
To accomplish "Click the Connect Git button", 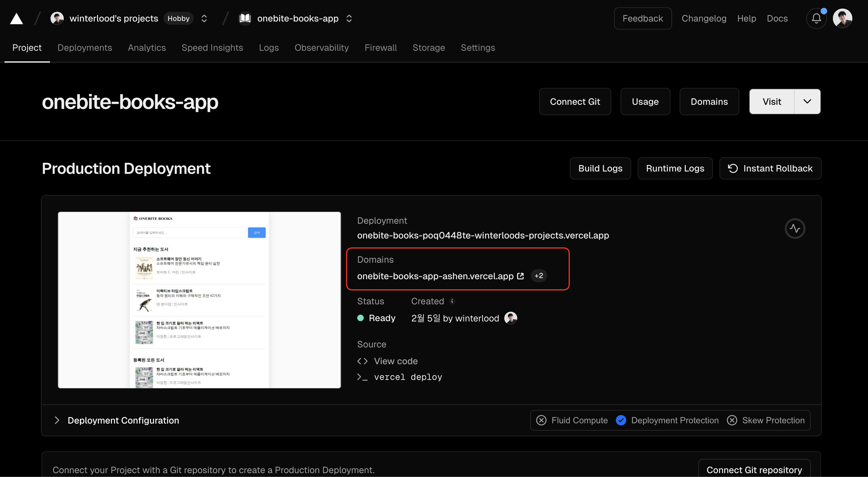I will [575, 102].
